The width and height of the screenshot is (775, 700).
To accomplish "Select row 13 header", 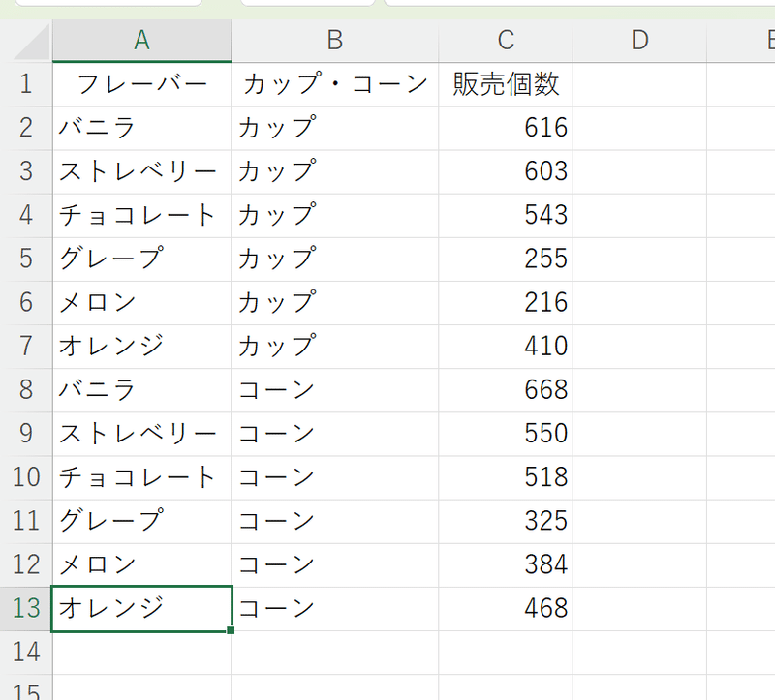I will [25, 608].
